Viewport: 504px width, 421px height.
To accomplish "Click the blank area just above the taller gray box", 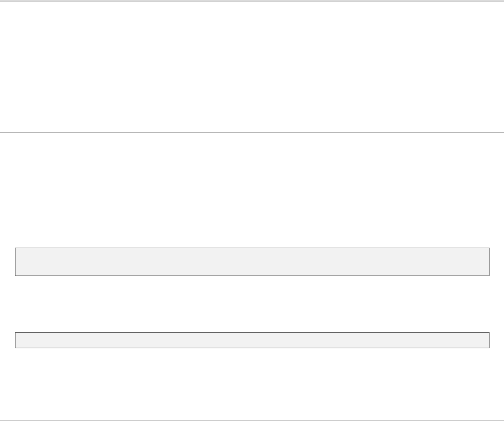I will tap(252, 235).
